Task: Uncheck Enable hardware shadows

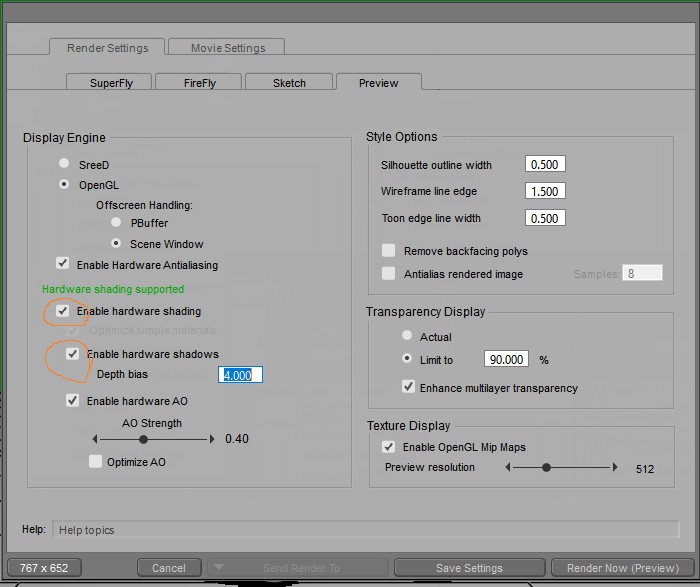Action: [x=73, y=354]
